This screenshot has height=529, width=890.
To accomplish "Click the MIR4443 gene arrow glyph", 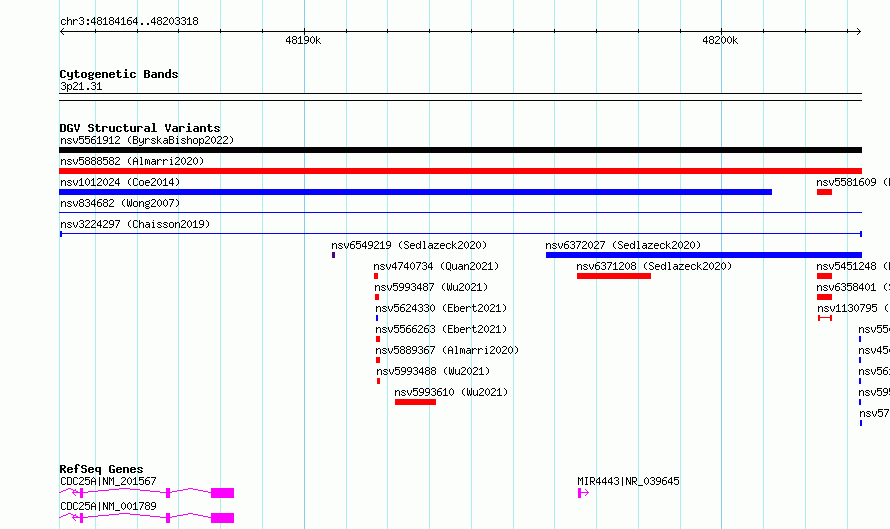I will click(583, 493).
